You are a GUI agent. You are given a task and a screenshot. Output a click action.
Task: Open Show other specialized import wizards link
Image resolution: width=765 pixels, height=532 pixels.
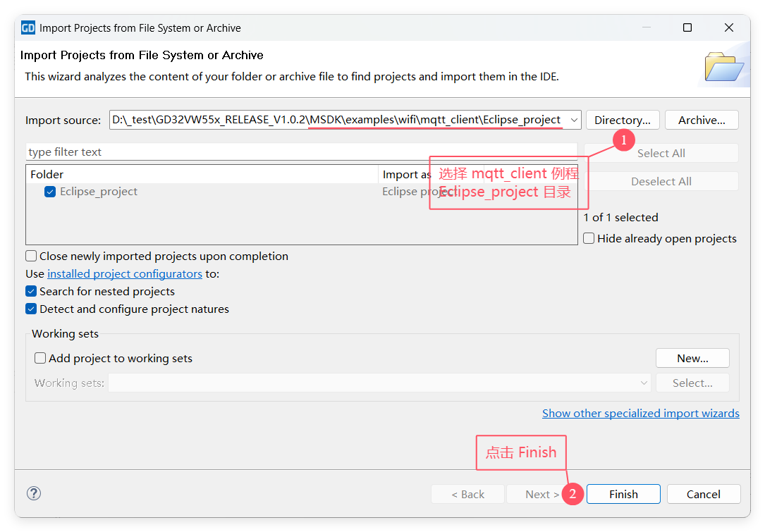(x=640, y=414)
